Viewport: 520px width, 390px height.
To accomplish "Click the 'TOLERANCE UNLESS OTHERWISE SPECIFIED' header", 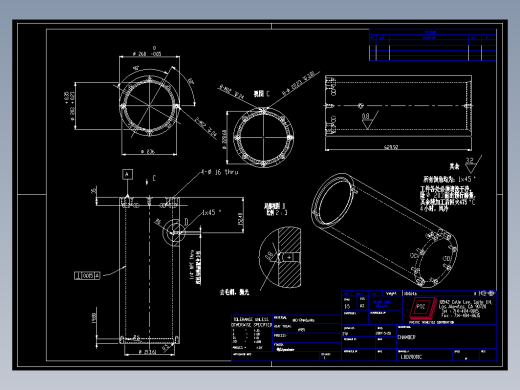I will (252, 322).
